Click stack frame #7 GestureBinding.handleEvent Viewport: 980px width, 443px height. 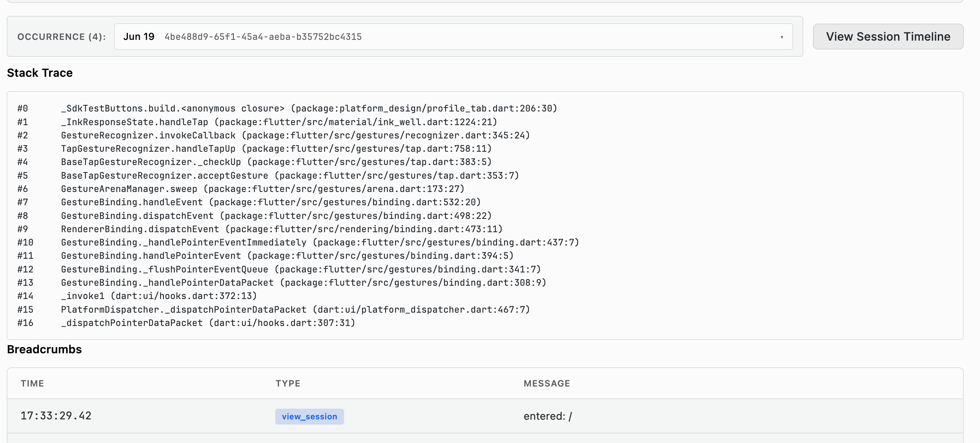(x=249, y=202)
